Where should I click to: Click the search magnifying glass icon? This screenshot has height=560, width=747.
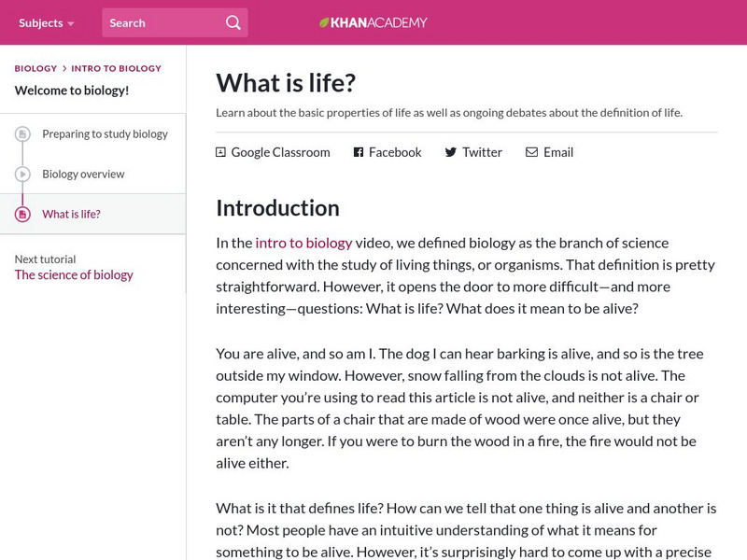233,21
